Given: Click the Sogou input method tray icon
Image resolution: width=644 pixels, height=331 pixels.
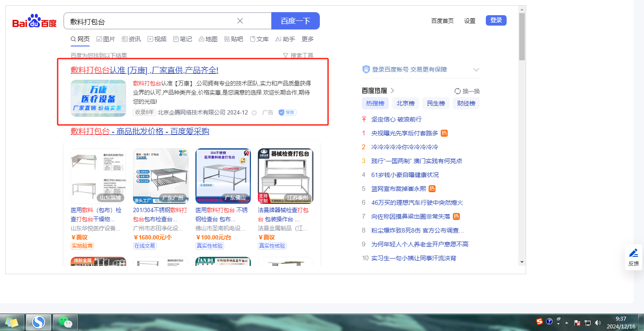Looking at the screenshot, I should point(540,321).
